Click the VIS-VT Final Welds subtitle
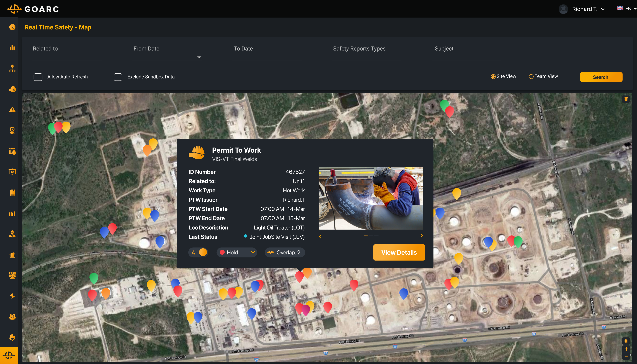Screen dimensions: 637x364 pos(234,159)
